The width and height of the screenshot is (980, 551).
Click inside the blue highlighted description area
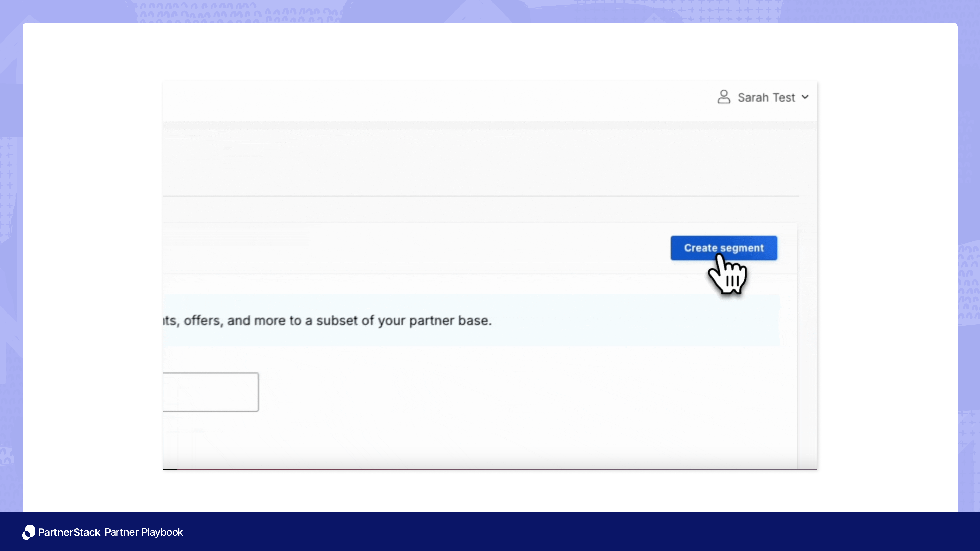coord(457,320)
